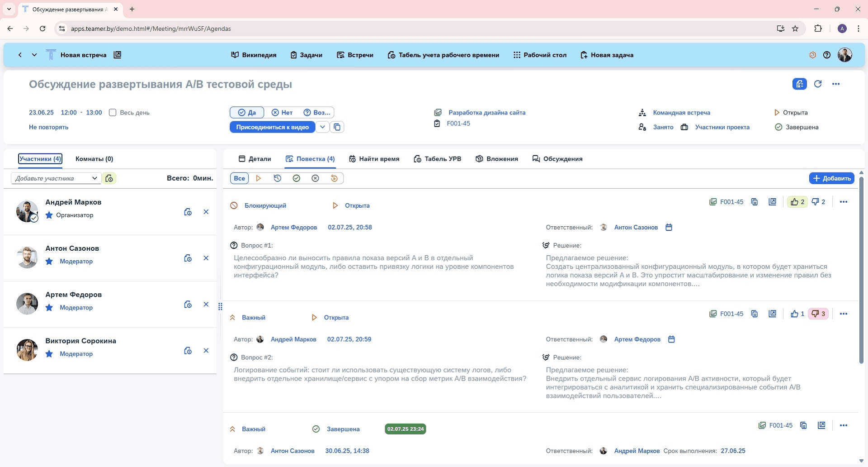This screenshot has height=467, width=868.
Task: Check the Весь день checkbox
Action: coord(113,113)
